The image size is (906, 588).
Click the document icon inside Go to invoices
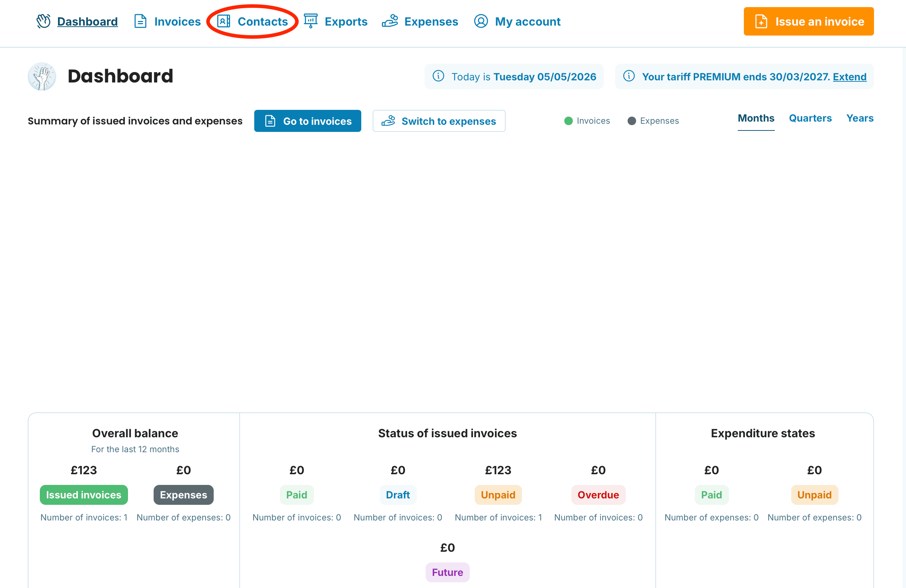tap(270, 121)
